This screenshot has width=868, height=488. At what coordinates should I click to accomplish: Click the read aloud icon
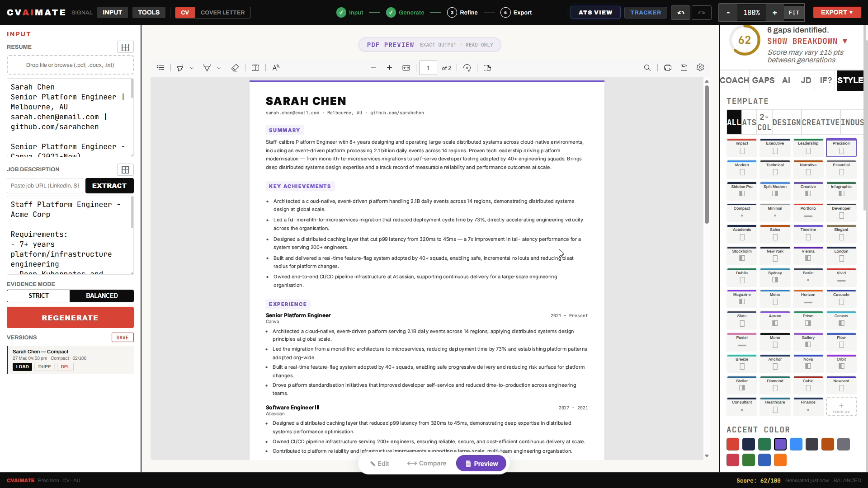[276, 68]
